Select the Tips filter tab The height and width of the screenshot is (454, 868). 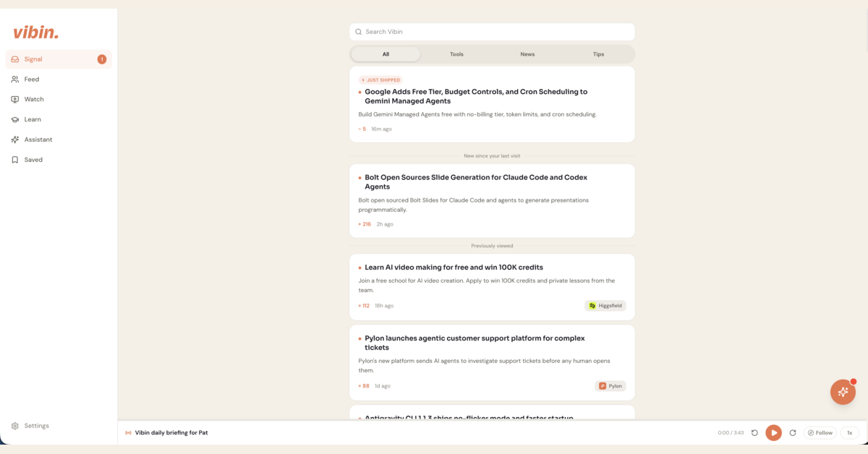(598, 54)
